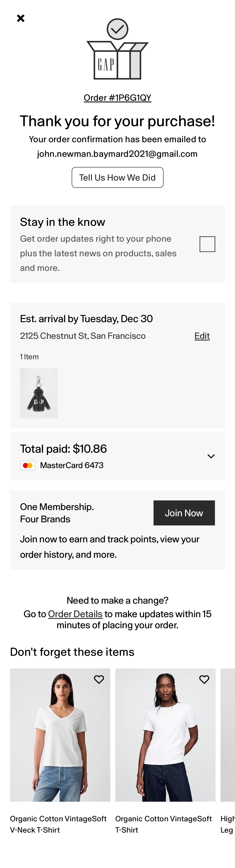Select the Organic Cotton VintageSoft V-Neck title
The width and height of the screenshot is (235, 868).
58,824
